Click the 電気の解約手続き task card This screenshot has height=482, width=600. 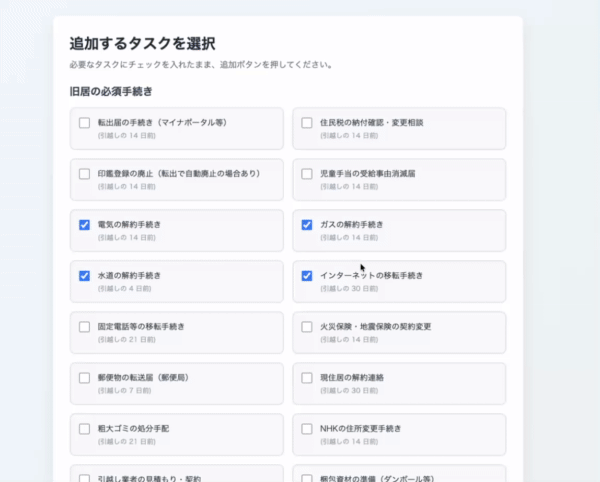177,231
